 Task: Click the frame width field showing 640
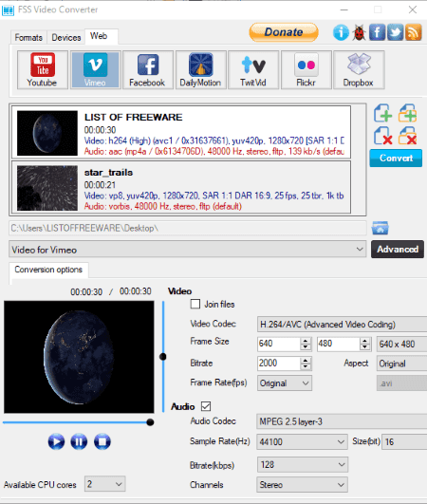[279, 344]
